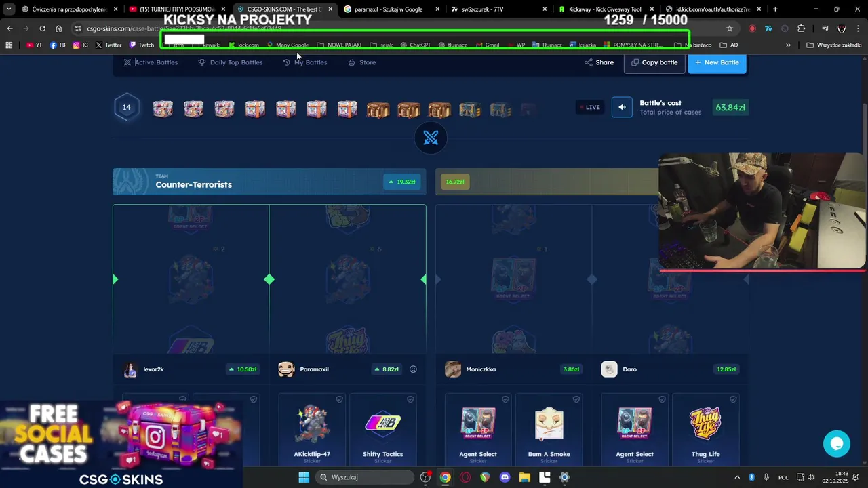Open the Twitch bookmark
This screenshot has height=488, width=868.
pyautogui.click(x=142, y=45)
